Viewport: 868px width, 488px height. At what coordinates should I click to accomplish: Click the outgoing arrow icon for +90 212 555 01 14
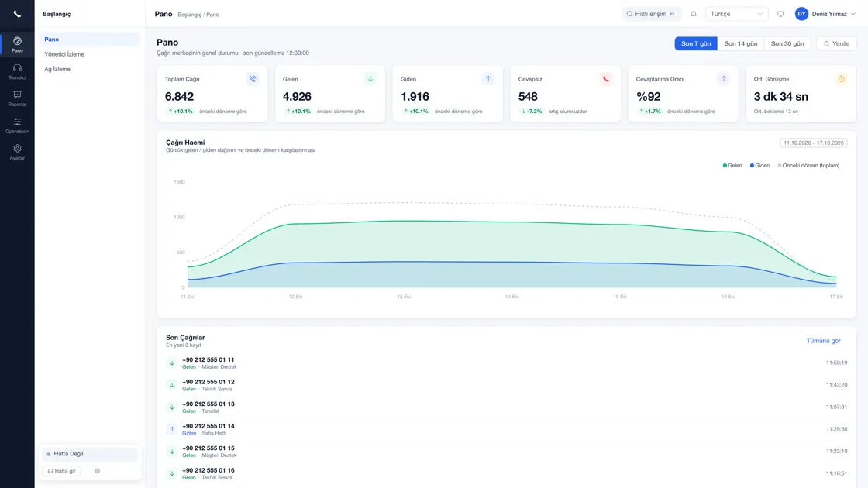(x=172, y=429)
